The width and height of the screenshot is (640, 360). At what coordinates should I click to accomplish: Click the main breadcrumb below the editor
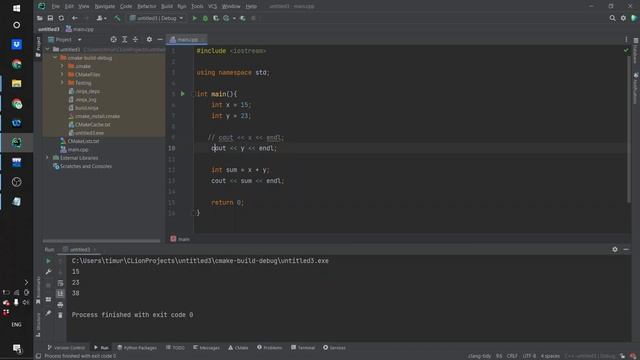180,239
